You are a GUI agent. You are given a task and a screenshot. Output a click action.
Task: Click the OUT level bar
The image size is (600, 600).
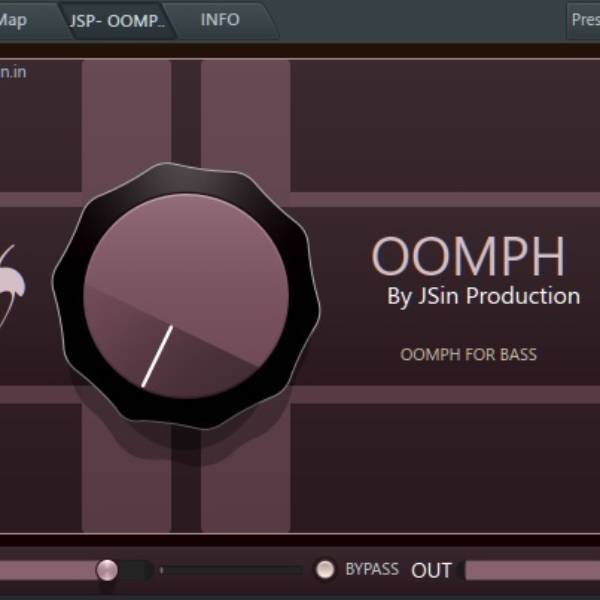pyautogui.click(x=532, y=571)
